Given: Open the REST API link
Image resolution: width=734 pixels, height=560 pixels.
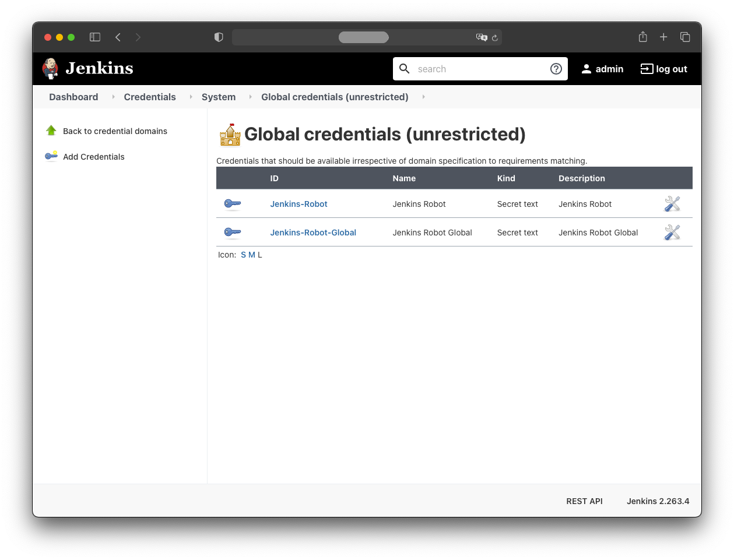Looking at the screenshot, I should click(584, 501).
